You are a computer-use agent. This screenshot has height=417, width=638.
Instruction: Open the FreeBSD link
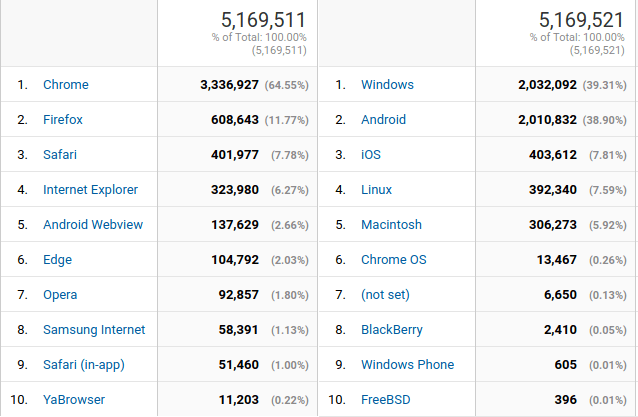[386, 400]
